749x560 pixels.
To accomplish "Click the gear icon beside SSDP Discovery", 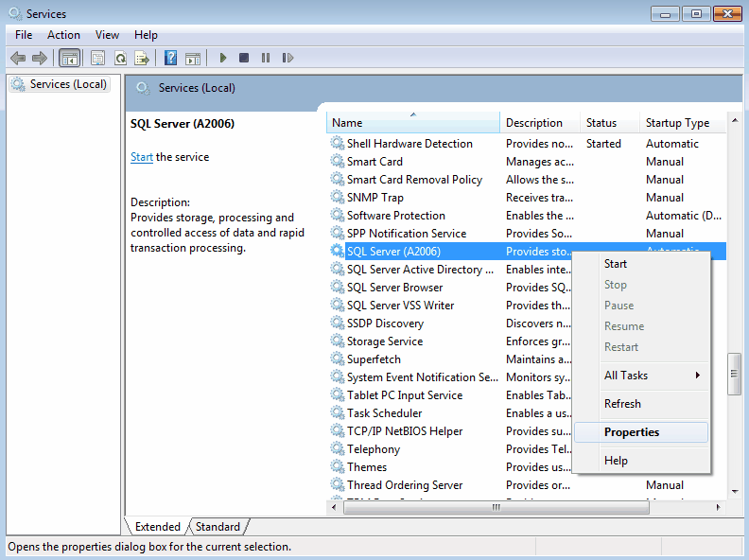I will (338, 323).
